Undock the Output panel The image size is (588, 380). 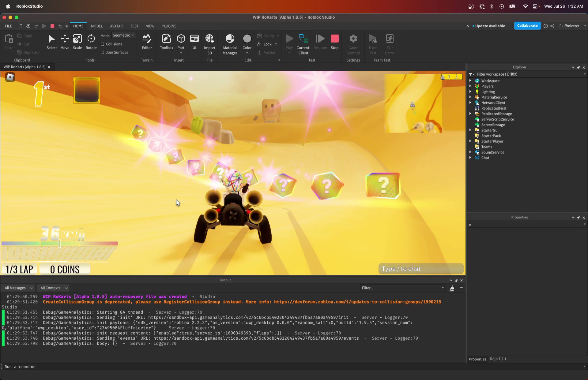(x=456, y=280)
